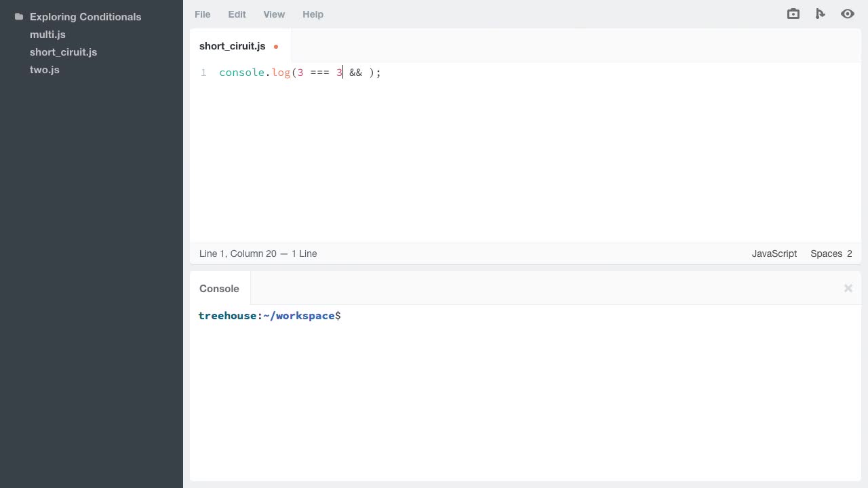Click line number 1 in the editor gutter
Viewport: 868px width, 488px height.
coord(203,73)
